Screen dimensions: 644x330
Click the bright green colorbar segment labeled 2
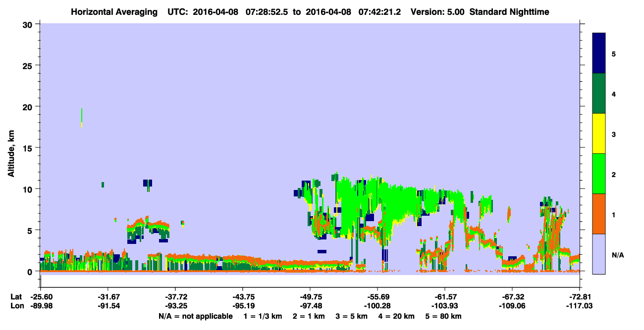tap(599, 174)
